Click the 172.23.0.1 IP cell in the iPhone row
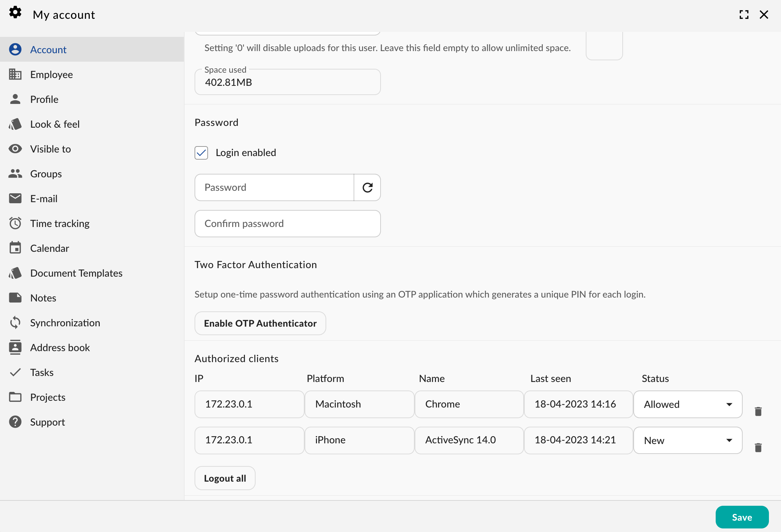Screen dimensions: 781x532 coord(249,440)
